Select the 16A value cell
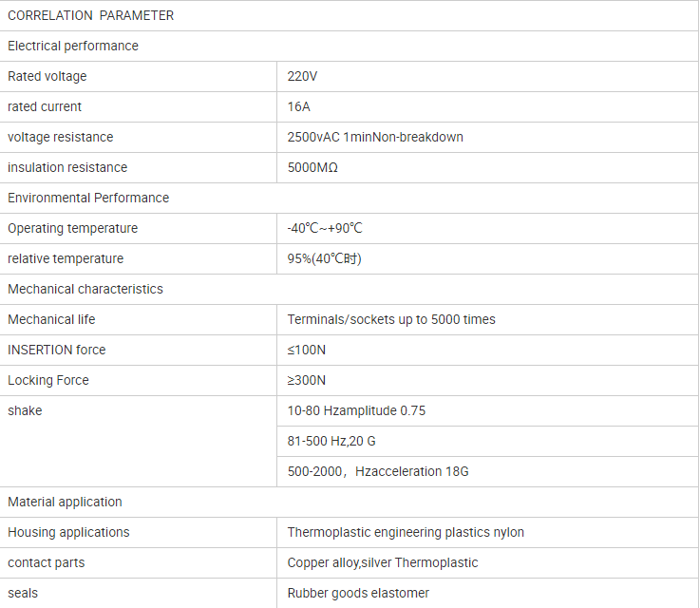The height and width of the screenshot is (608, 700). pos(487,106)
